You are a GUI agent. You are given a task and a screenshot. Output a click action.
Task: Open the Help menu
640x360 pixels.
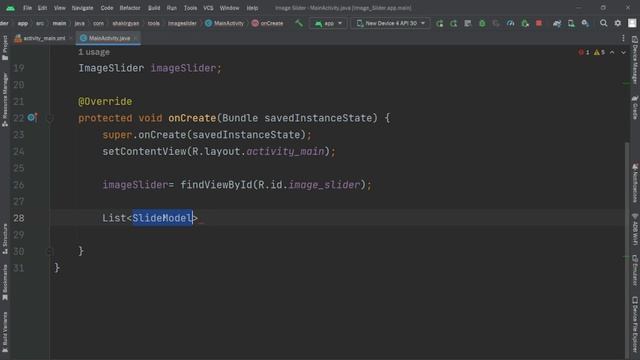tap(252, 8)
